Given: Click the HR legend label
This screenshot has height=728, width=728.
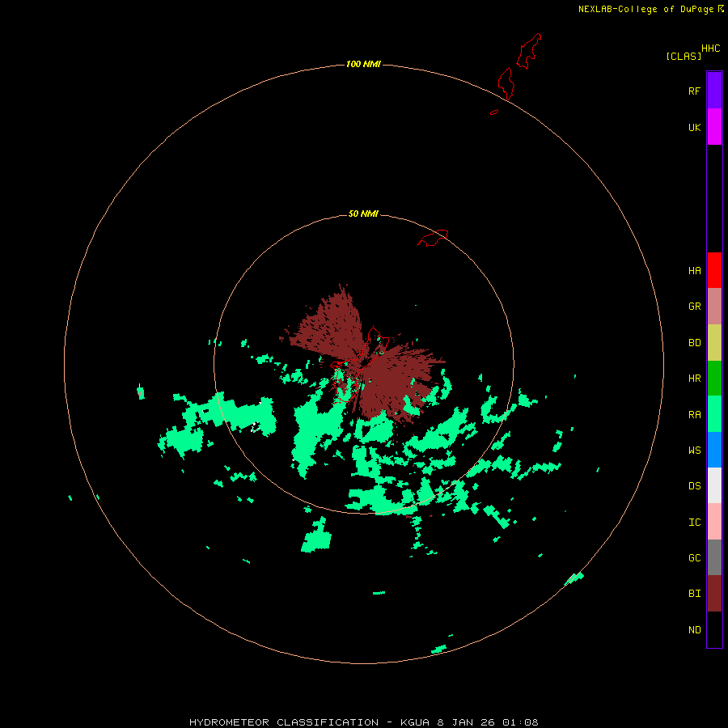Looking at the screenshot, I should (694, 379).
